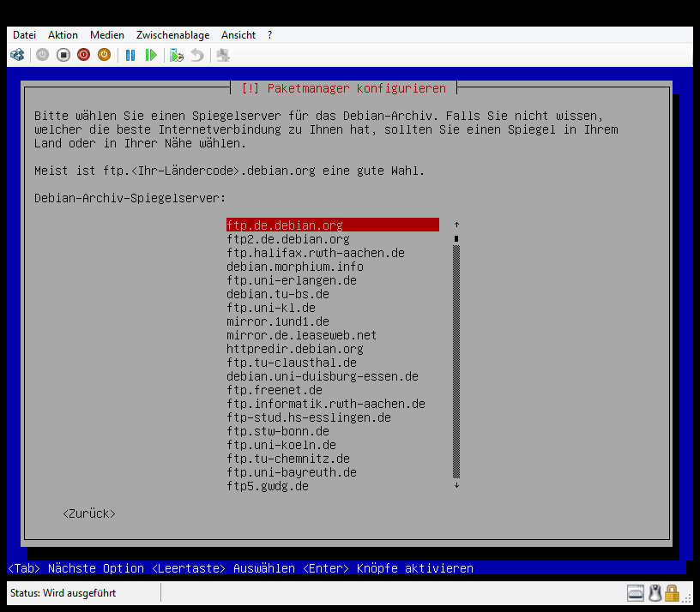This screenshot has height=612, width=700.
Task: Select mirror ftp.de.debian.org
Action: (x=333, y=225)
